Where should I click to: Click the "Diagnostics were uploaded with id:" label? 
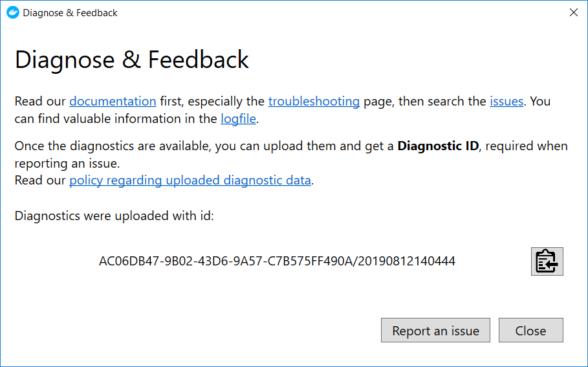click(114, 215)
